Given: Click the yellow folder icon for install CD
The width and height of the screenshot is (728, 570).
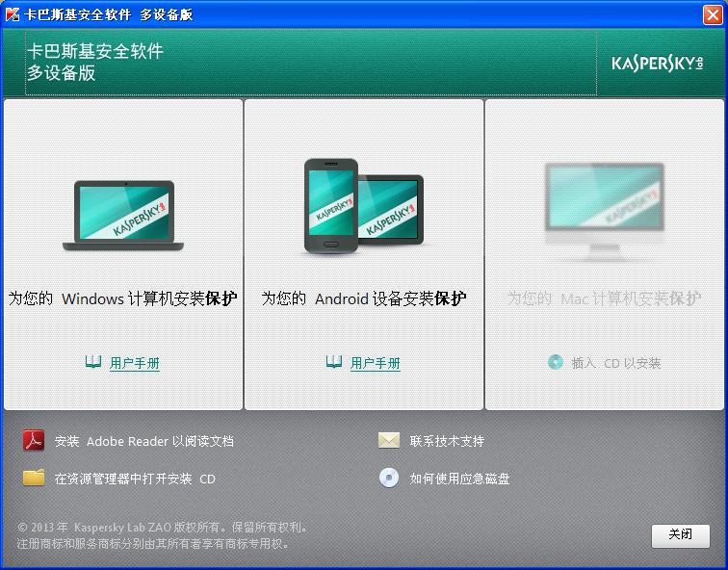Looking at the screenshot, I should (34, 478).
